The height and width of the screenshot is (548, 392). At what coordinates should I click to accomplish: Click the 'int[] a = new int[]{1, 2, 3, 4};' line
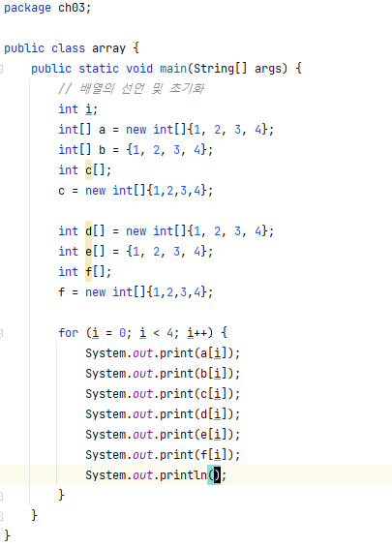click(166, 130)
